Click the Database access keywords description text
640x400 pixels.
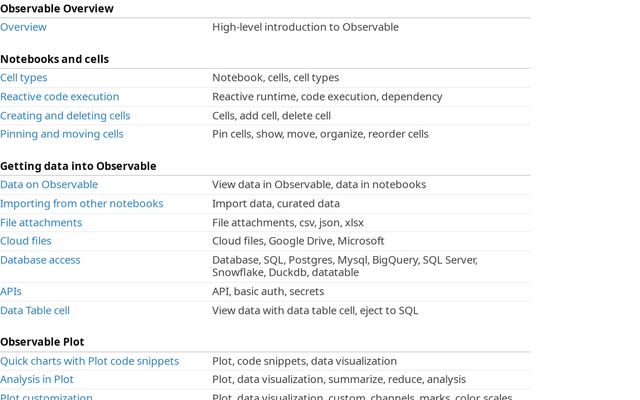(x=344, y=266)
